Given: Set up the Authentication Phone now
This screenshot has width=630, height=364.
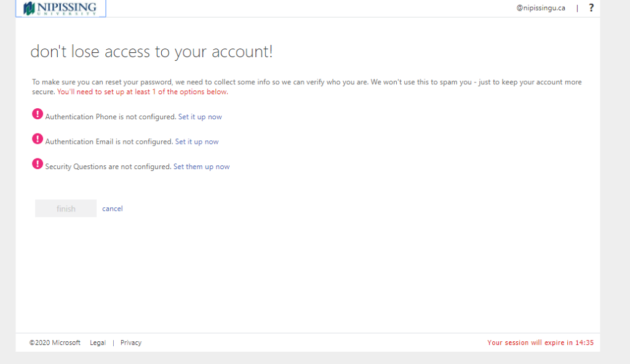Looking at the screenshot, I should click(x=200, y=117).
